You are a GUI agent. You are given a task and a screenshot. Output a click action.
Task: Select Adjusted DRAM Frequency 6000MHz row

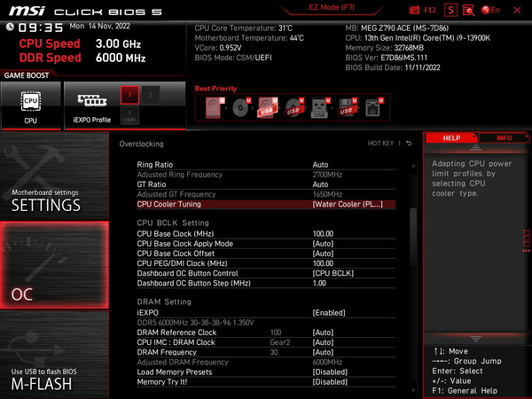point(266,362)
